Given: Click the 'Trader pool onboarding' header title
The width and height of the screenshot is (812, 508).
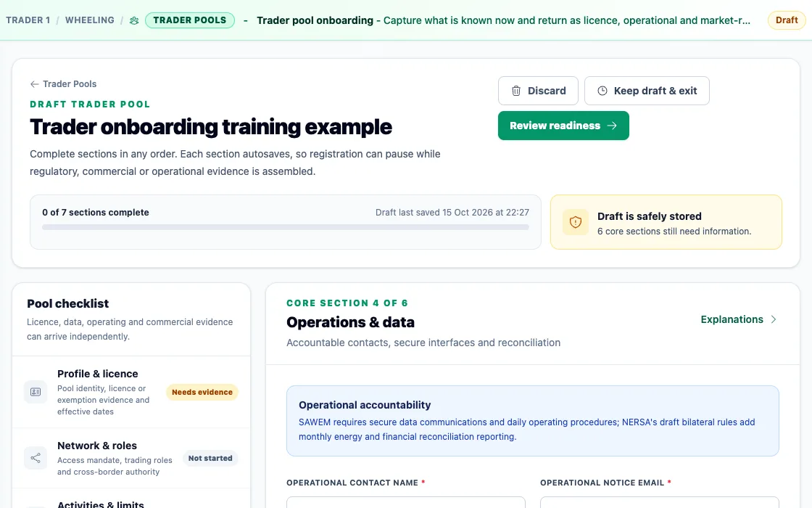Looking at the screenshot, I should coord(315,20).
